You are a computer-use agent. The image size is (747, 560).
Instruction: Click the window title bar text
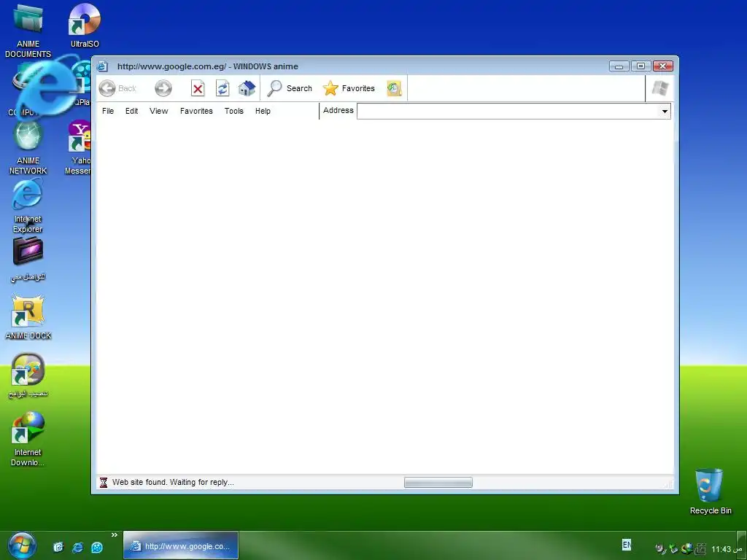click(208, 66)
